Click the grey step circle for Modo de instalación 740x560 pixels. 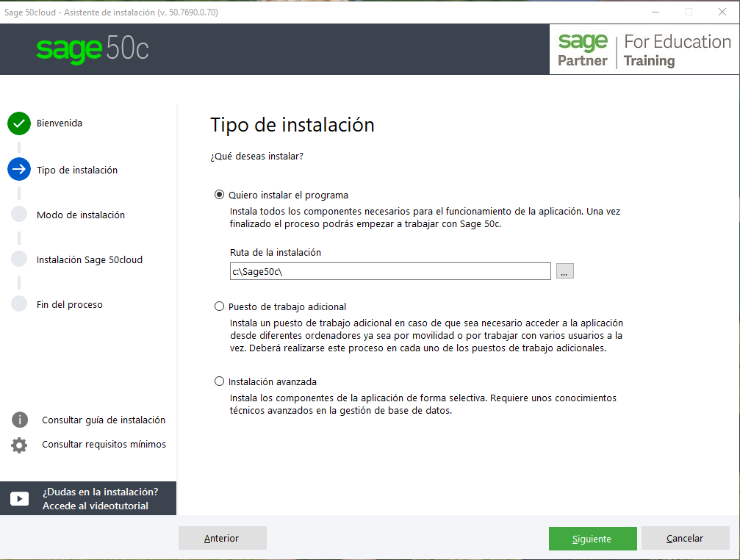(x=19, y=214)
